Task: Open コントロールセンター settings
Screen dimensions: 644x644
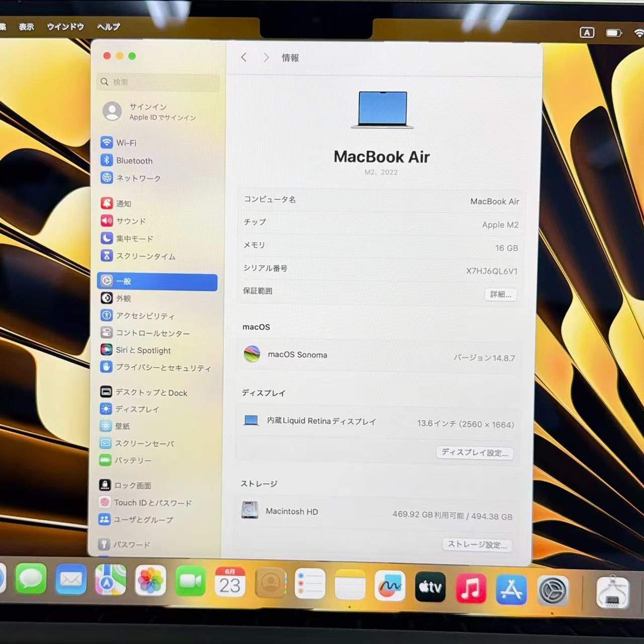Action: point(145,333)
